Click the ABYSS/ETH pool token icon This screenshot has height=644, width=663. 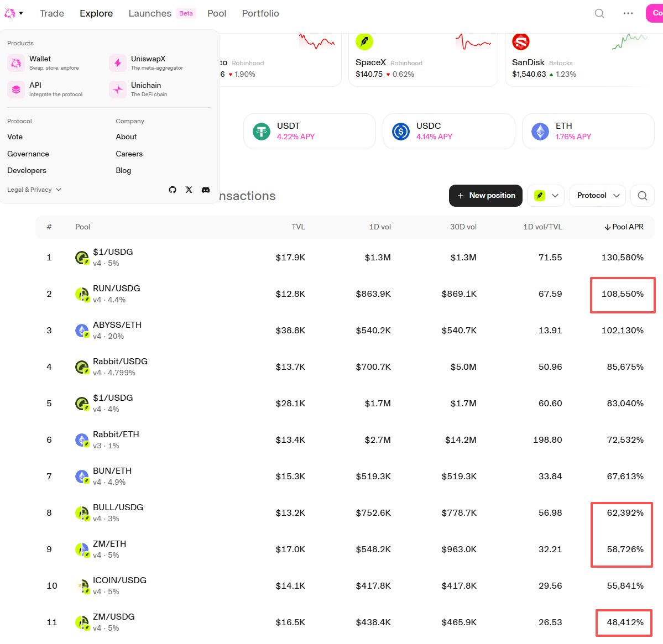tap(82, 331)
